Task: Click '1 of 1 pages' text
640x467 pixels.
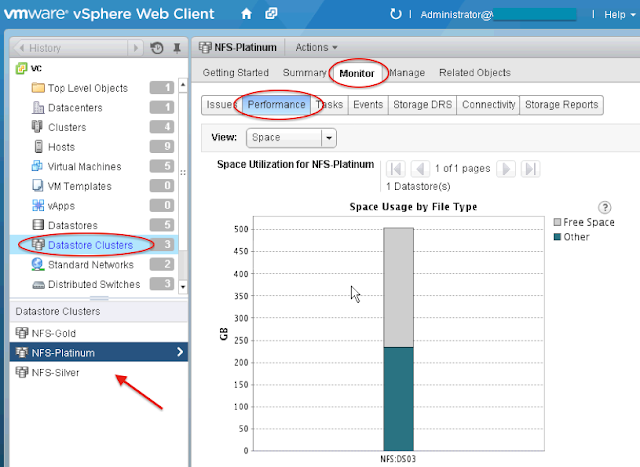Action: (x=462, y=169)
